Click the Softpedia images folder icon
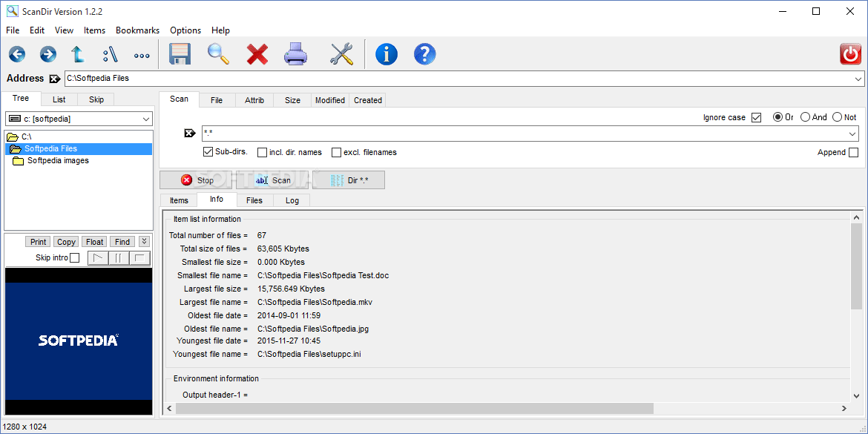Image resolution: width=868 pixels, height=434 pixels. point(19,161)
